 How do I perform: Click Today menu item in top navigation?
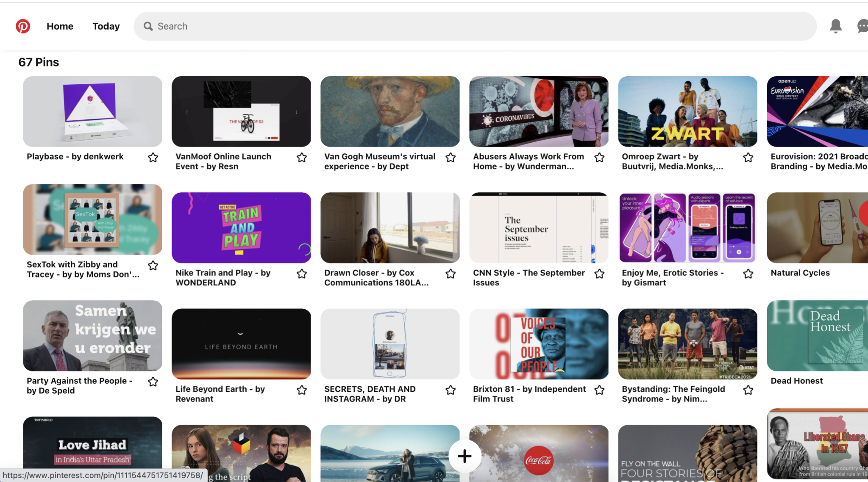106,26
